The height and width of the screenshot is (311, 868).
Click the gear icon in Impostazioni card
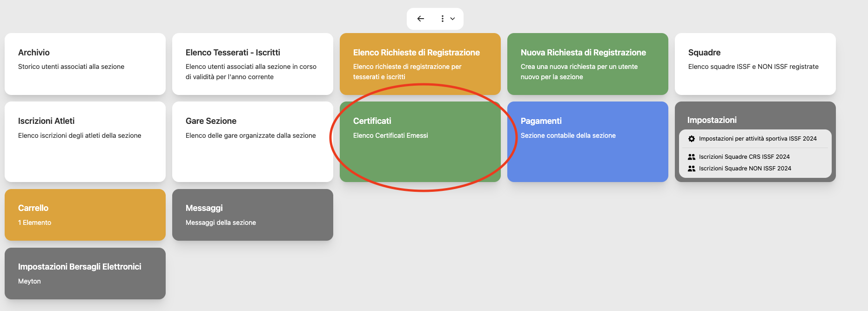pyautogui.click(x=692, y=139)
